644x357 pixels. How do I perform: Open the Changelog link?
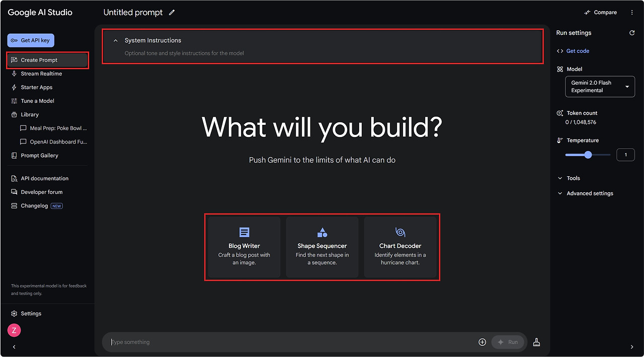tap(34, 206)
